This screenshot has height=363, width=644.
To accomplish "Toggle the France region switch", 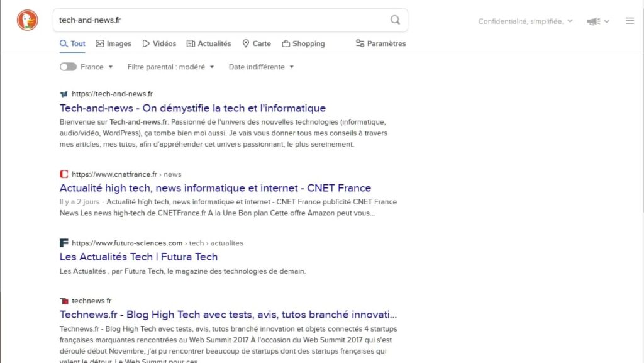I will (67, 66).
